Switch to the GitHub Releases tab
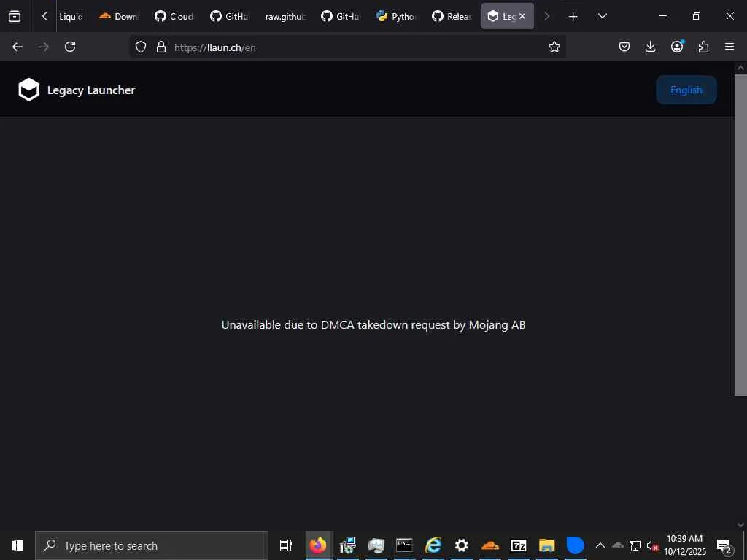 [452, 16]
